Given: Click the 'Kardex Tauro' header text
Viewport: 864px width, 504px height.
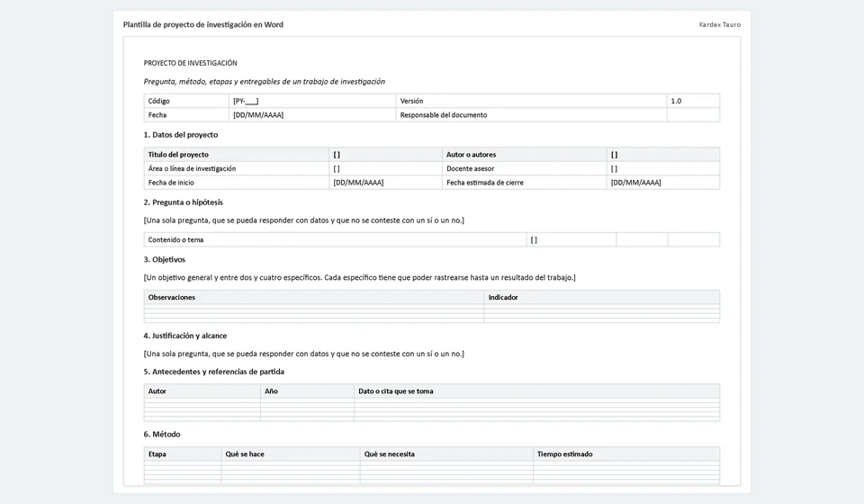Looking at the screenshot, I should point(720,25).
